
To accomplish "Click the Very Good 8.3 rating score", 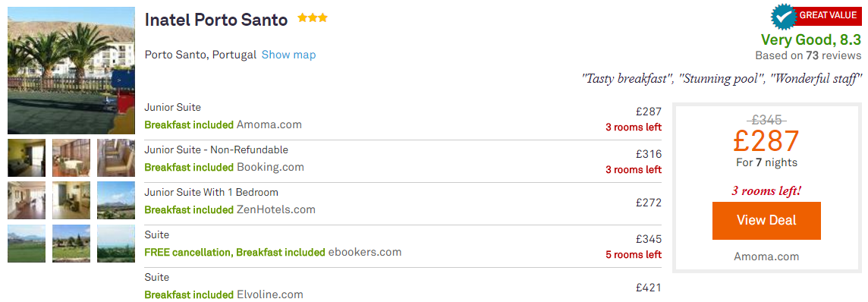I will pos(811,39).
